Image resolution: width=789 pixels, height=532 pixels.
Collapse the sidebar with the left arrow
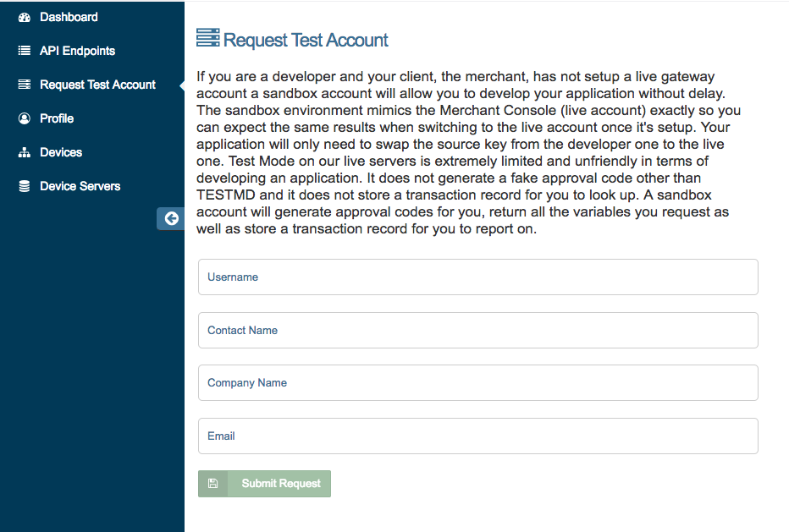pos(171,218)
